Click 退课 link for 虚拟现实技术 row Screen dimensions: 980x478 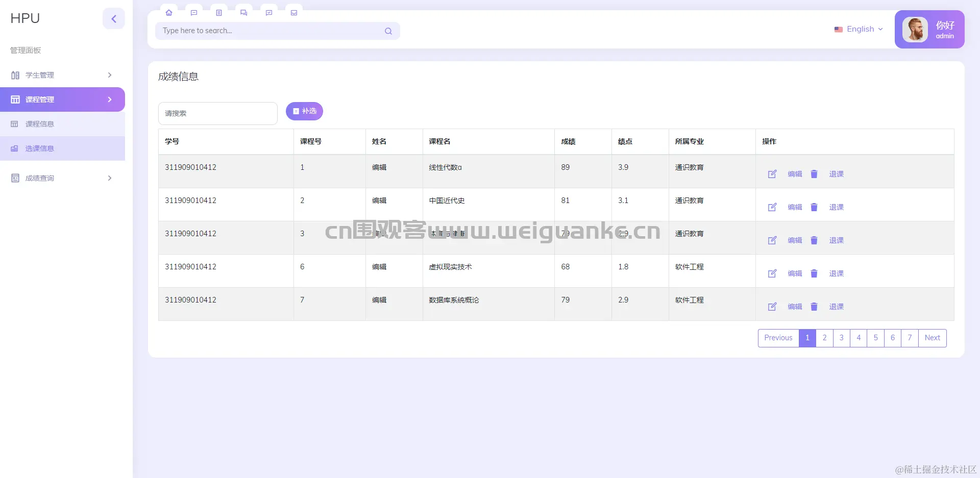836,273
